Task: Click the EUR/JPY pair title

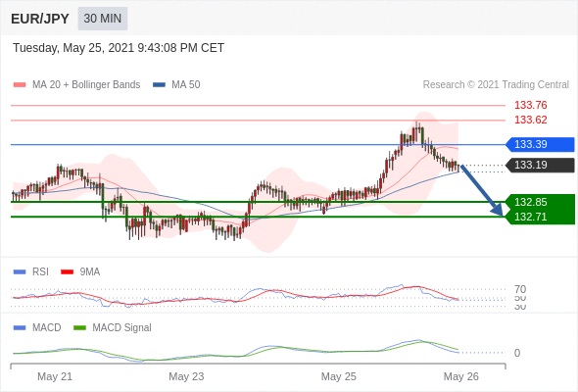Action: tap(40, 19)
